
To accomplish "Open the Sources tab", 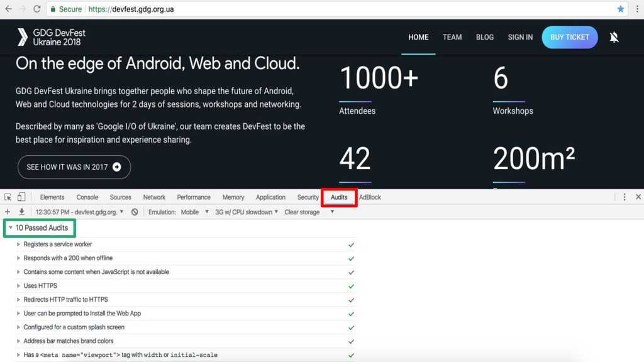I will (x=120, y=197).
